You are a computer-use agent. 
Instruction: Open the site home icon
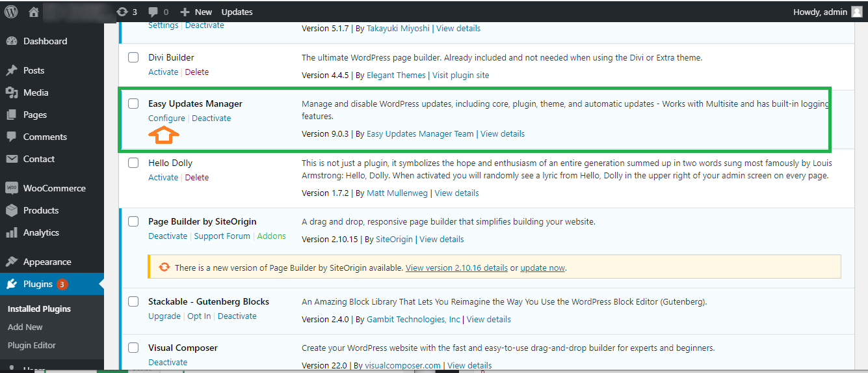pyautogui.click(x=34, y=12)
